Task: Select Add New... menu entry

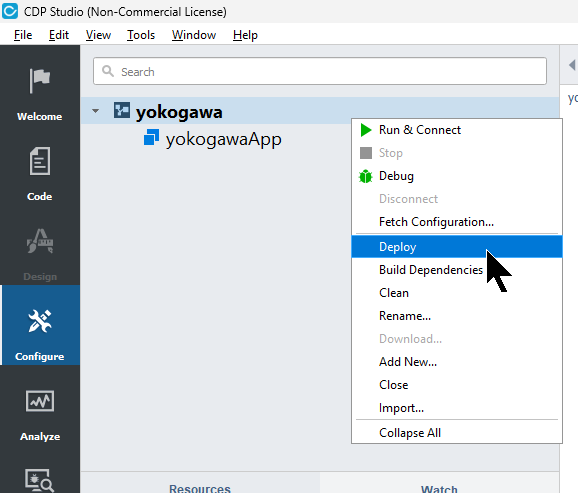Action: [457, 362]
